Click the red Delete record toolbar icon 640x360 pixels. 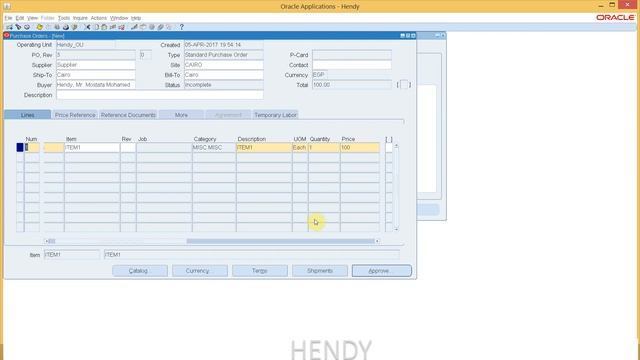122,27
